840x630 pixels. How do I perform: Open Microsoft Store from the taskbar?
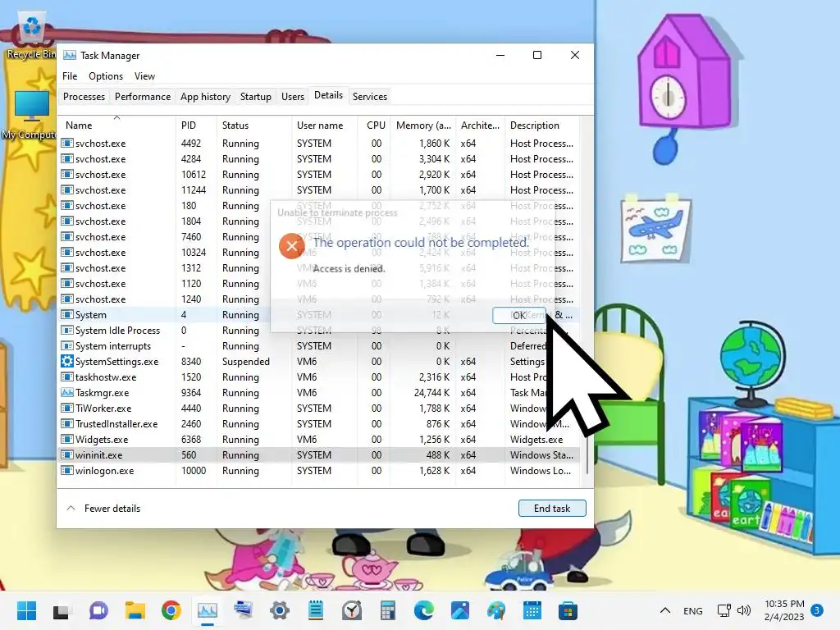pyautogui.click(x=568, y=610)
